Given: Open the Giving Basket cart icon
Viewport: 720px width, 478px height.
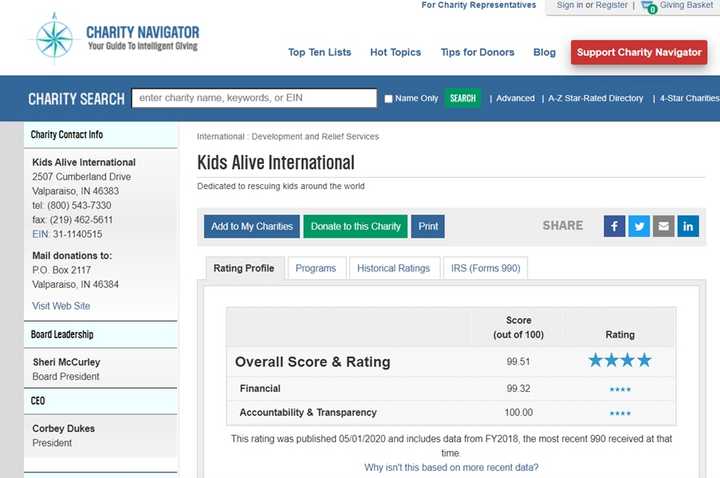Looking at the screenshot, I should (649, 7).
